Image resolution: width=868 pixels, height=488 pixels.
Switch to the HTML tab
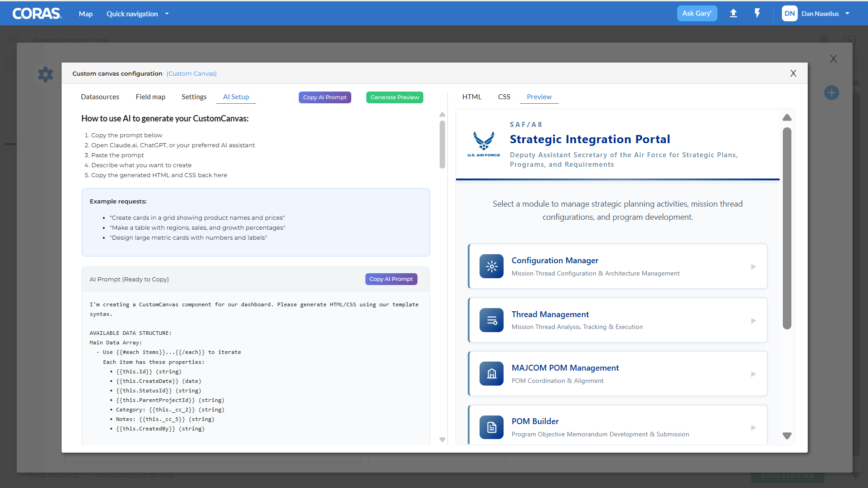click(472, 97)
